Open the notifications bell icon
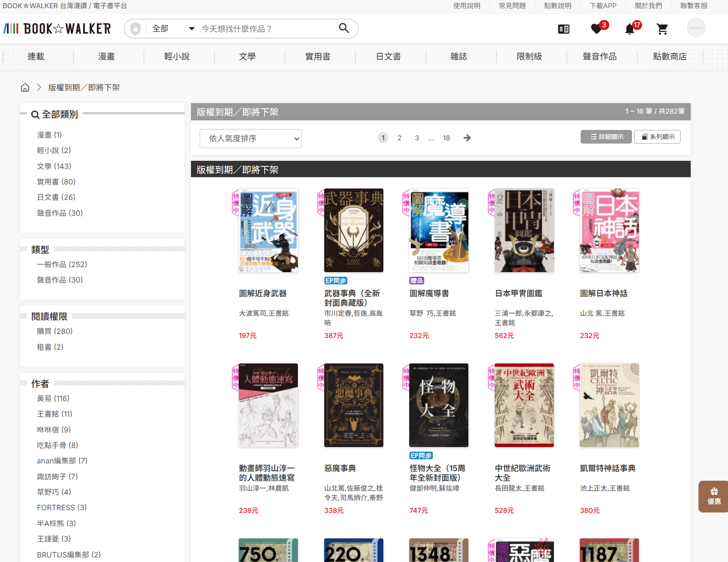Image resolution: width=728 pixels, height=562 pixels. coord(629,29)
